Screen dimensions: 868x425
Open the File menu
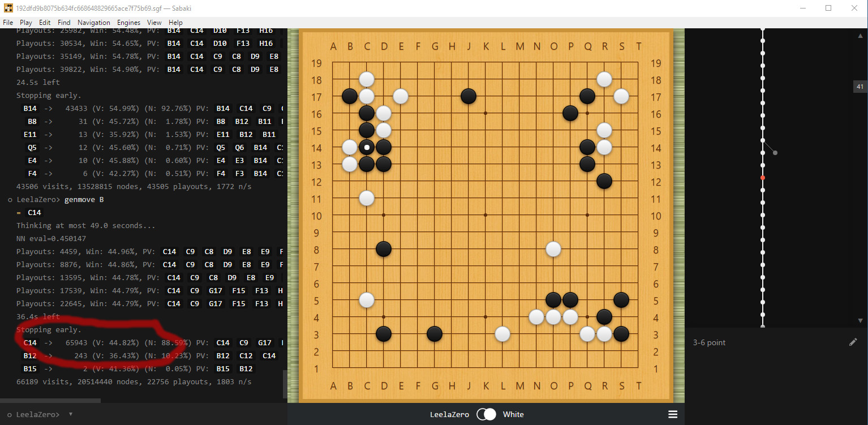8,23
